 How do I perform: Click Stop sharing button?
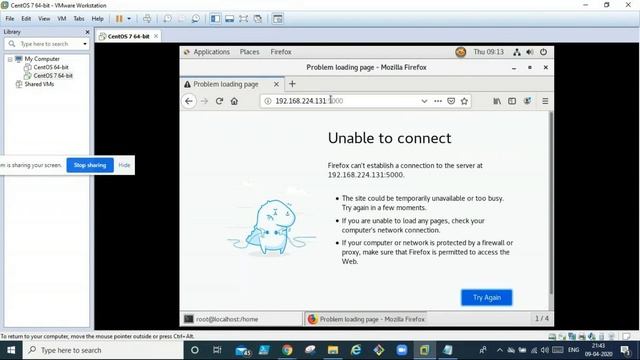(x=90, y=165)
